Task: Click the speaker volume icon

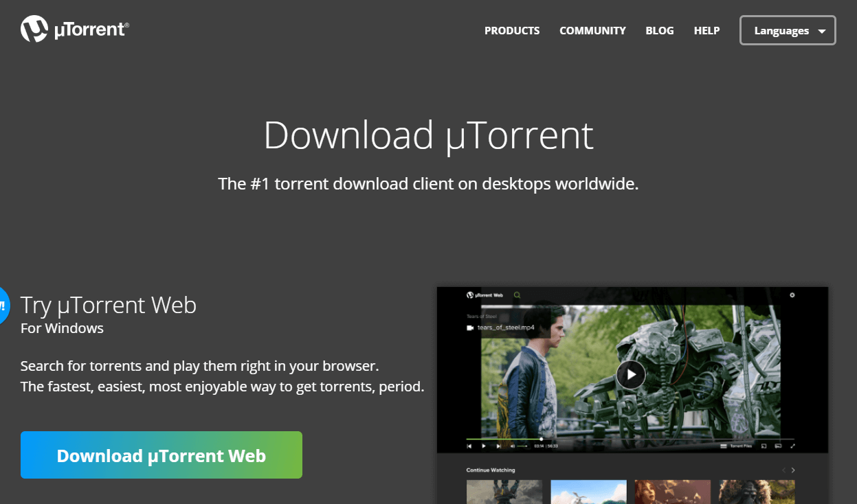Action: [x=513, y=446]
